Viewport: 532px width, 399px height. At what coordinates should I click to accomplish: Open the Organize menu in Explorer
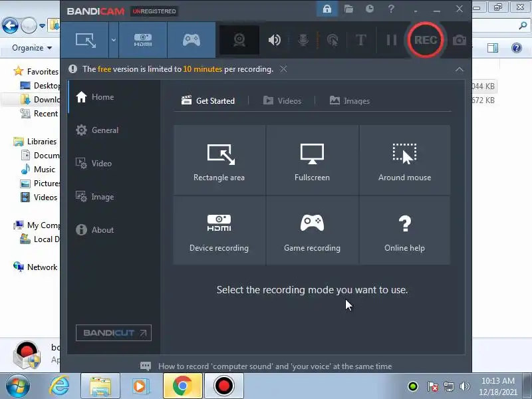pyautogui.click(x=32, y=48)
